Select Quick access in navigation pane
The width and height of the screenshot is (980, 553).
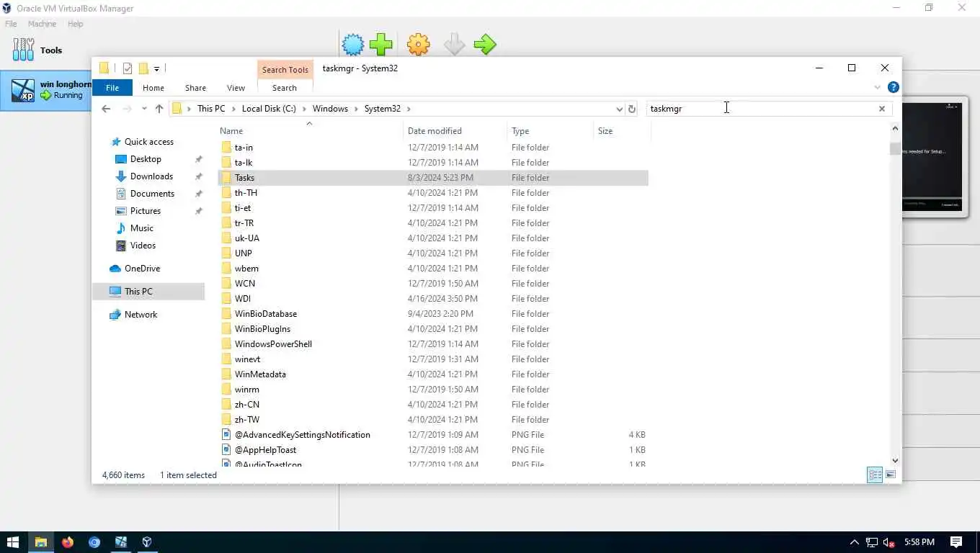coord(148,142)
